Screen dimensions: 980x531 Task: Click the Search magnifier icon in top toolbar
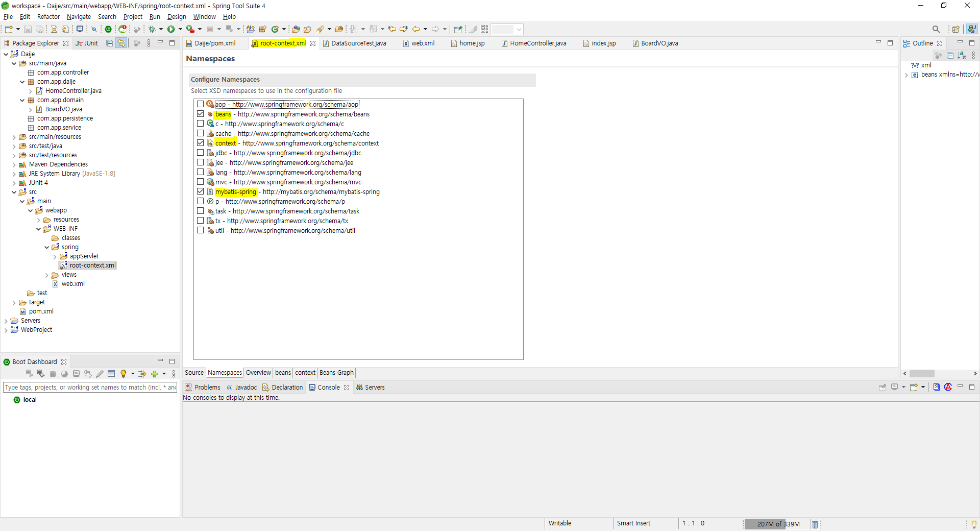(x=936, y=29)
